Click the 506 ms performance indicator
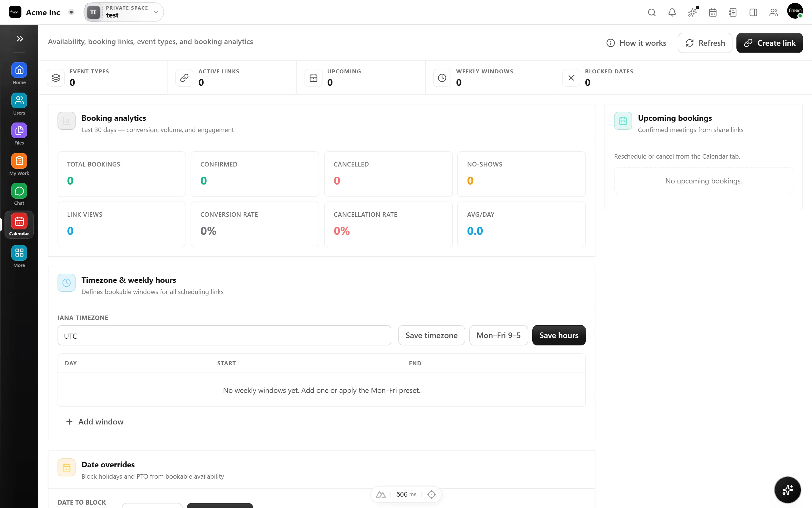This screenshot has height=508, width=812. tap(406, 494)
